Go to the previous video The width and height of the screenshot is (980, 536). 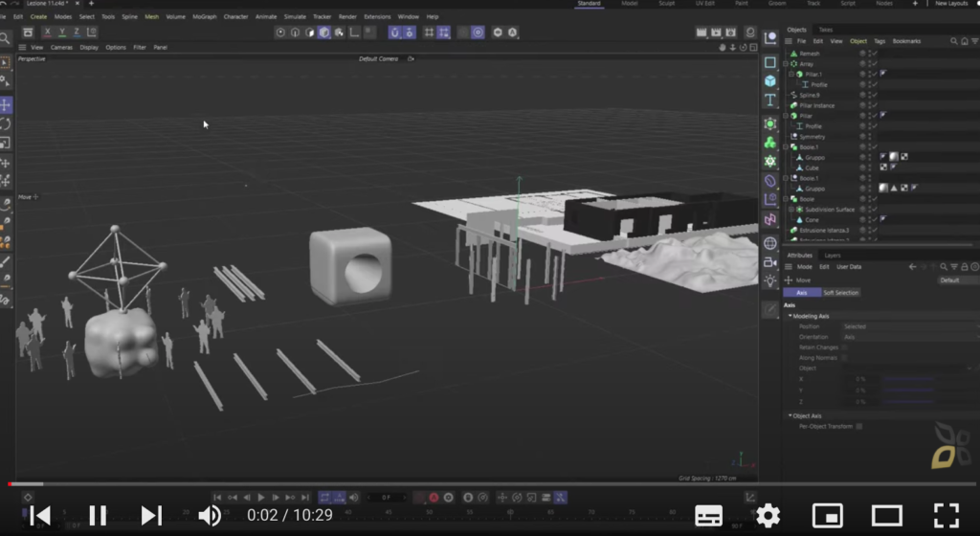coord(40,515)
